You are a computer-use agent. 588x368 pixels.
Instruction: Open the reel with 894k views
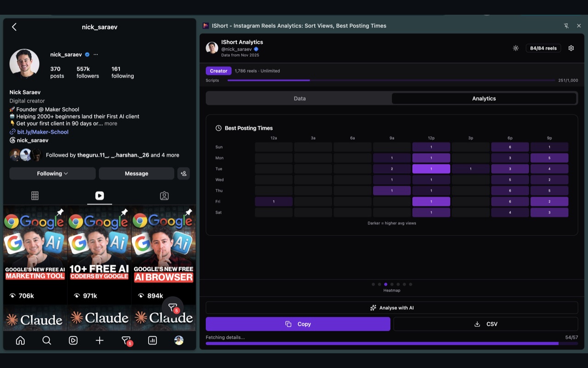[x=164, y=254]
